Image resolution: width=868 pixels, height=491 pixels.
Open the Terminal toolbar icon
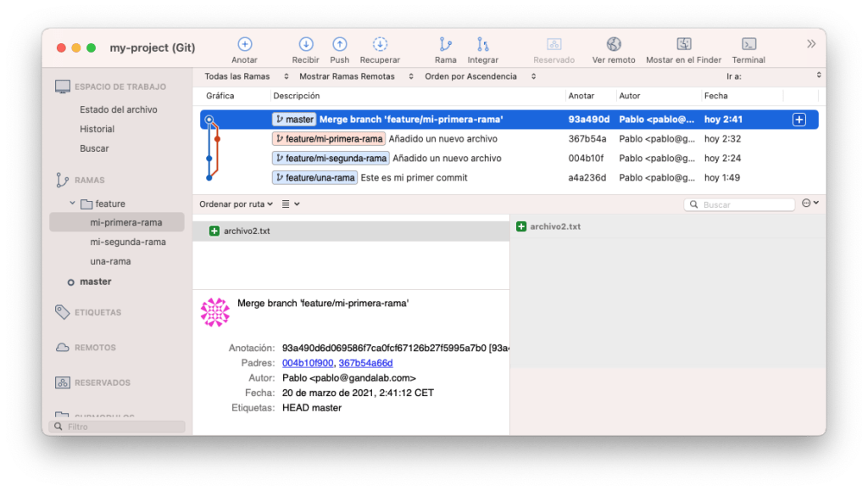click(748, 44)
